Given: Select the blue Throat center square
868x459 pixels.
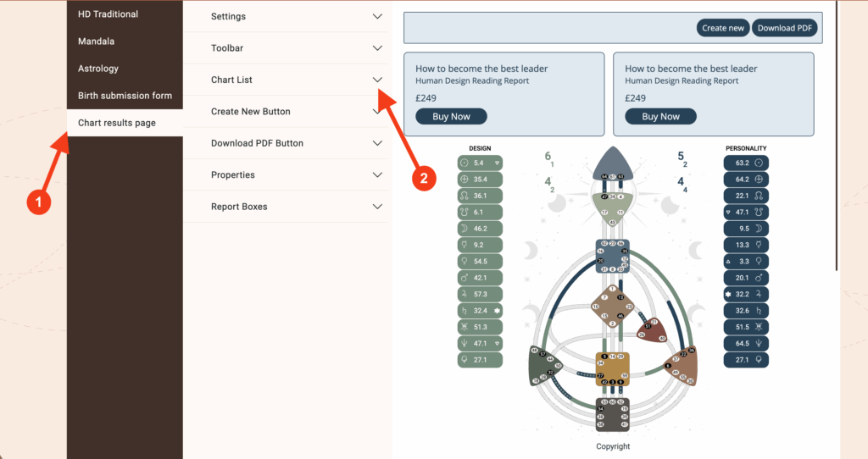Looking at the screenshot, I should 612,257.
